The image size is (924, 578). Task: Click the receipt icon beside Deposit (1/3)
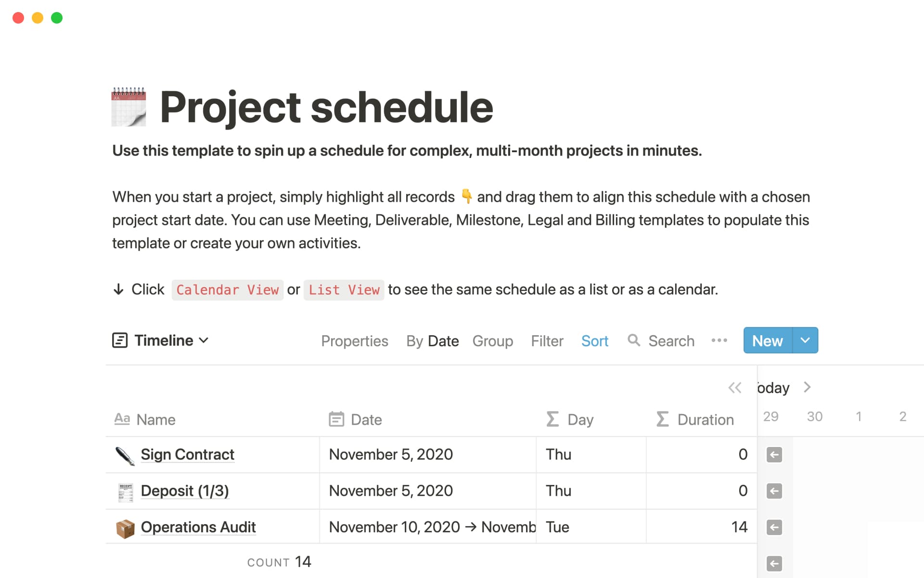point(125,491)
